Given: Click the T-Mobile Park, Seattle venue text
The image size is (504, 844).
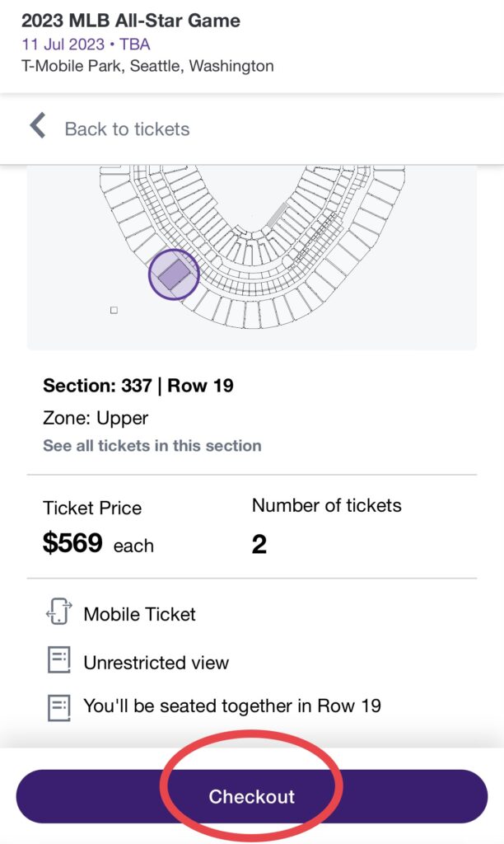Looking at the screenshot, I should tap(147, 66).
